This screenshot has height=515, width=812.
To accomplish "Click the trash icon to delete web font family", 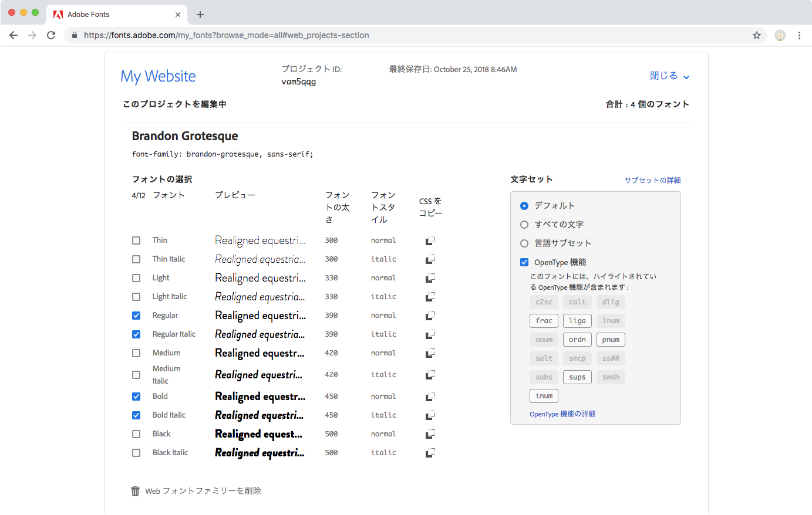I will point(136,491).
